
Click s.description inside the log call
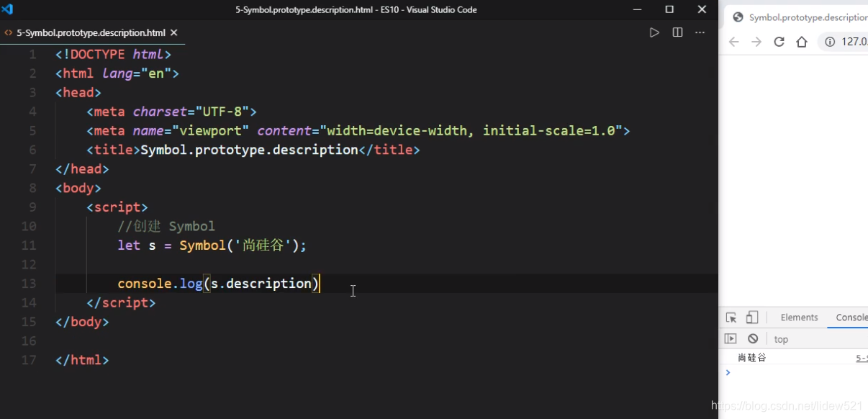261,284
